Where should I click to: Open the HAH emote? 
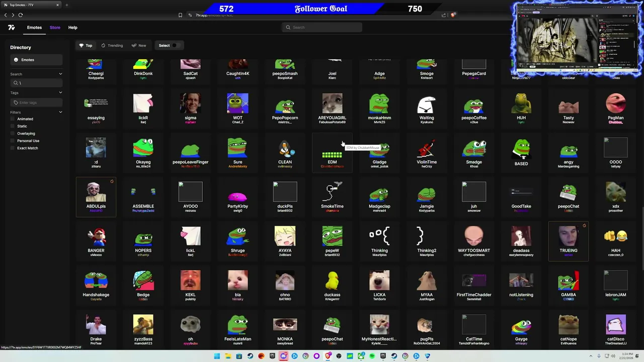coord(616,241)
